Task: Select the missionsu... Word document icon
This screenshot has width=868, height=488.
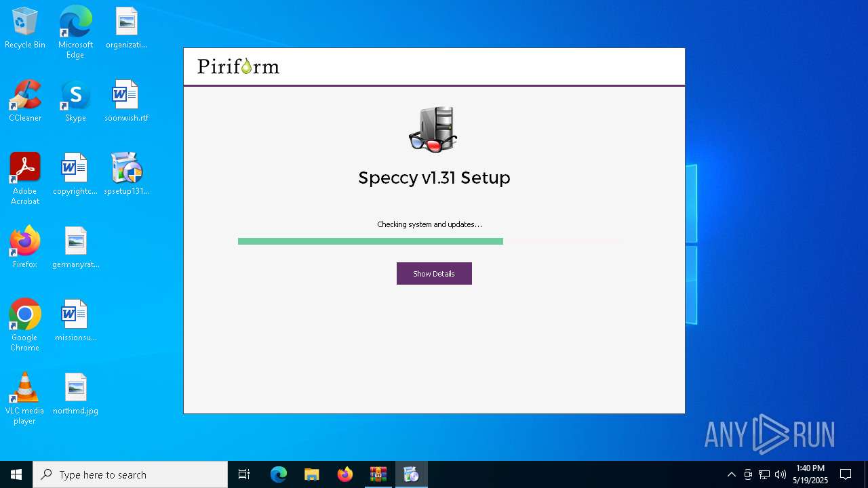Action: [75, 321]
